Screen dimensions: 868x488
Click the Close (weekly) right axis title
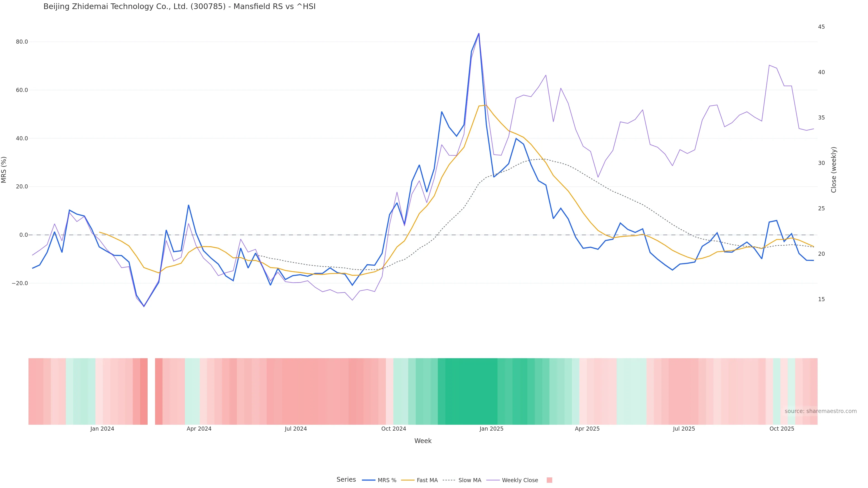(x=834, y=169)
